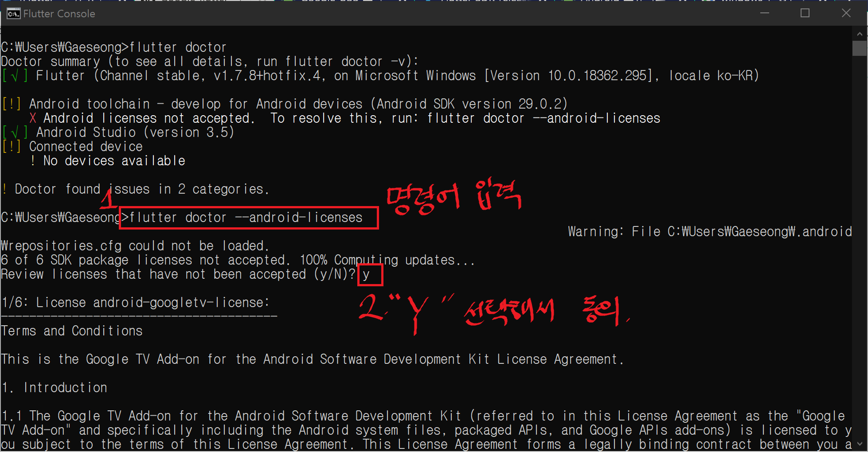Click the 'Android Studio (version 3.5)' line

118,132
